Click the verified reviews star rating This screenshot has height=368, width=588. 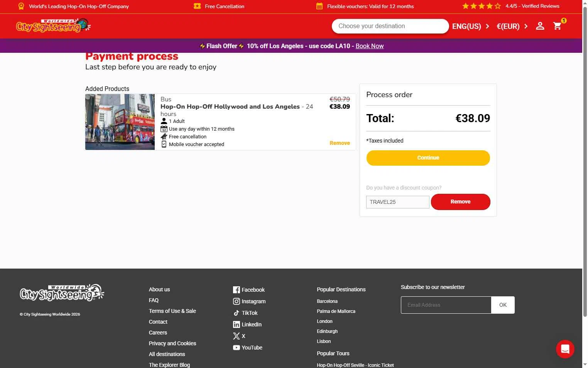click(482, 6)
